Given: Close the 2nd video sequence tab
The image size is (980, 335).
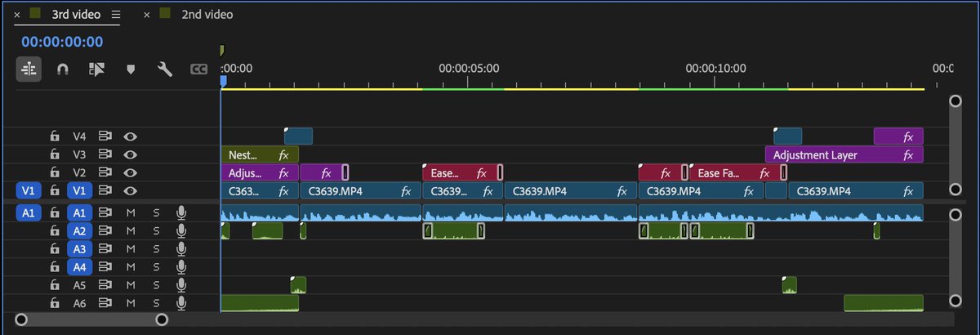Looking at the screenshot, I should tap(148, 15).
